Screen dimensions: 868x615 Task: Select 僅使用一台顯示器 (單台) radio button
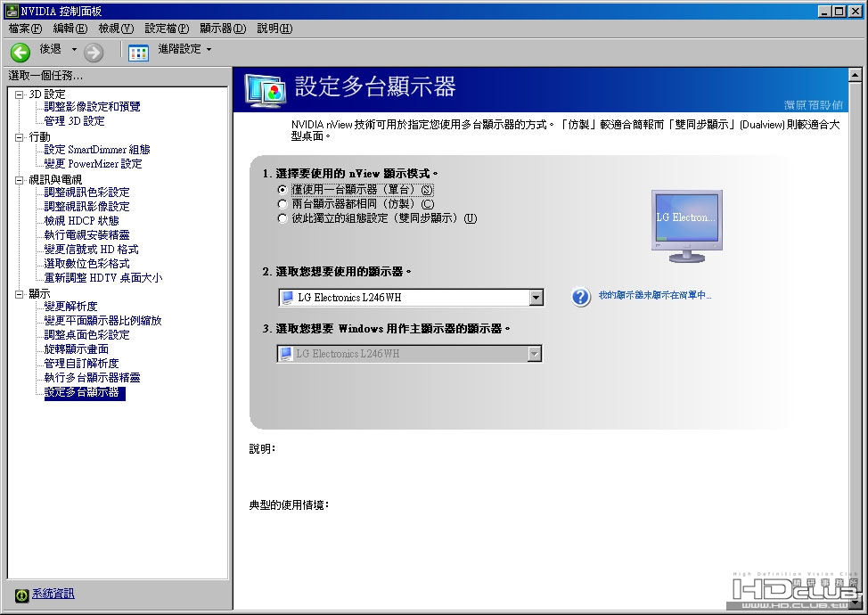(283, 190)
